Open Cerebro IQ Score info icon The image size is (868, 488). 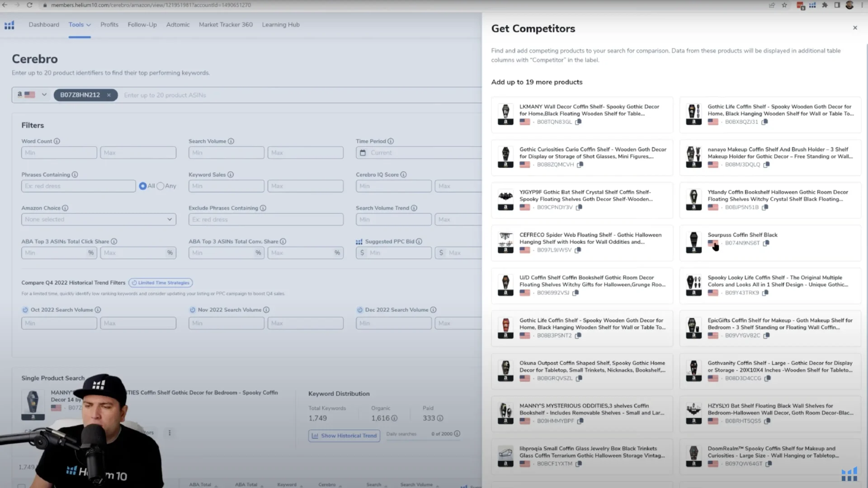click(403, 175)
